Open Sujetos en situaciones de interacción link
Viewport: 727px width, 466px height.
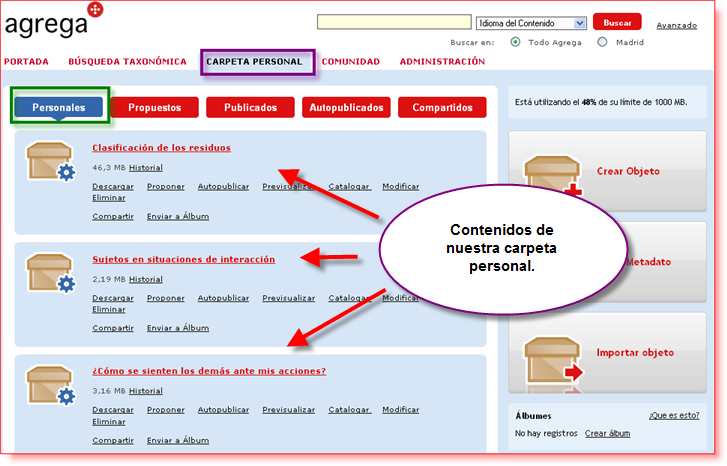[184, 260]
